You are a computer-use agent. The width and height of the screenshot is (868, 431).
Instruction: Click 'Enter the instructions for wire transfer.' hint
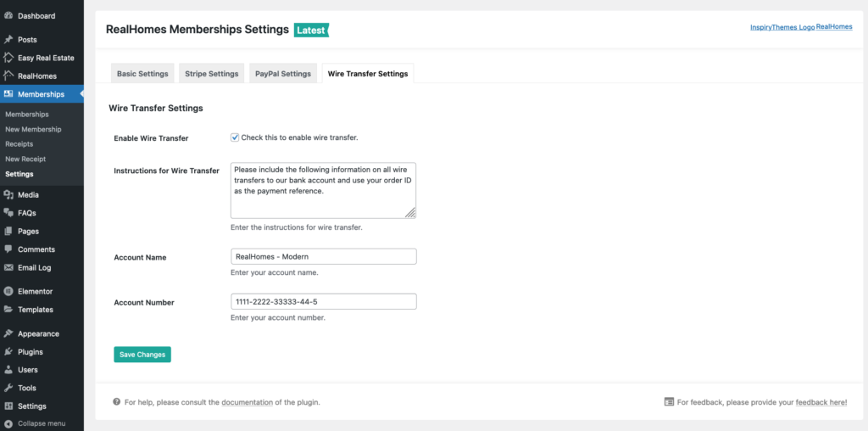(297, 227)
